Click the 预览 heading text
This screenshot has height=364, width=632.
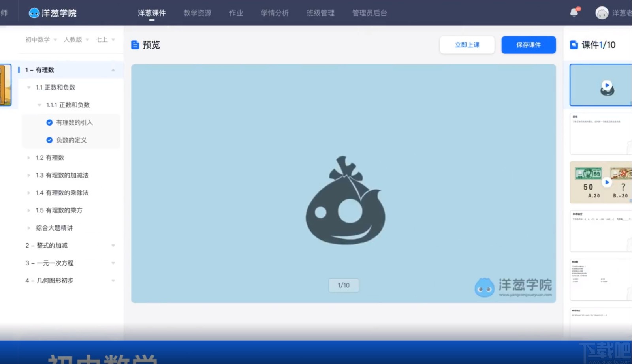(151, 45)
